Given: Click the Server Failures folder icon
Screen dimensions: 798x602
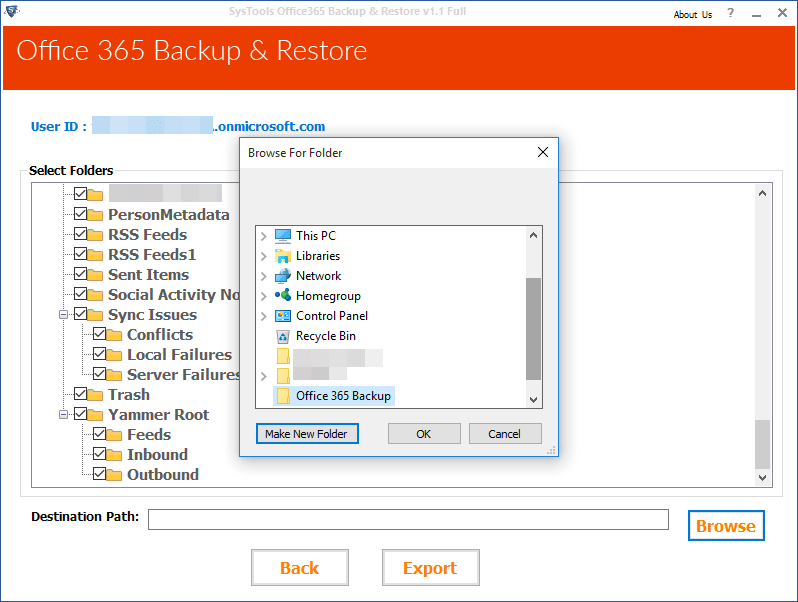Looking at the screenshot, I should click(x=114, y=375).
